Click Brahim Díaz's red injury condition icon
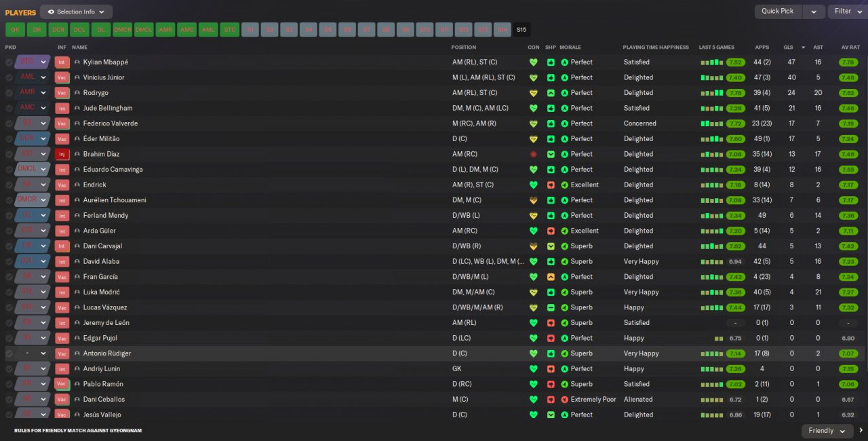Image resolution: width=868 pixels, height=441 pixels. pos(533,154)
